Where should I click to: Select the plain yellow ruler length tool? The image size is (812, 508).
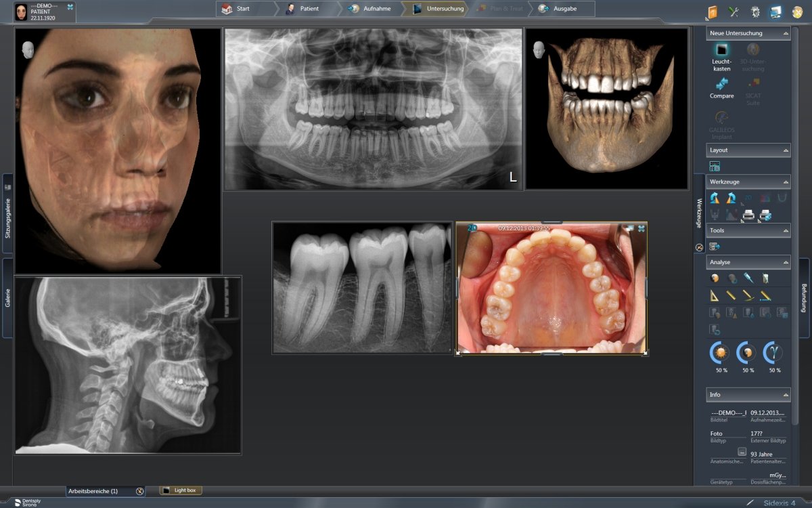tap(731, 295)
